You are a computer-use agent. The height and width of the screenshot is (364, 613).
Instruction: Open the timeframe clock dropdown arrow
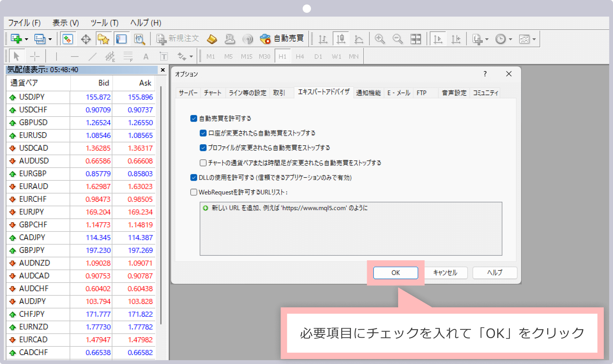511,39
